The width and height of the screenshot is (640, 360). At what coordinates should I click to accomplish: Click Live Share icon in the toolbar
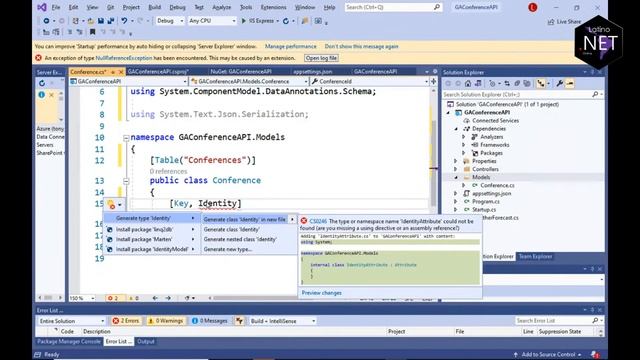551,22
